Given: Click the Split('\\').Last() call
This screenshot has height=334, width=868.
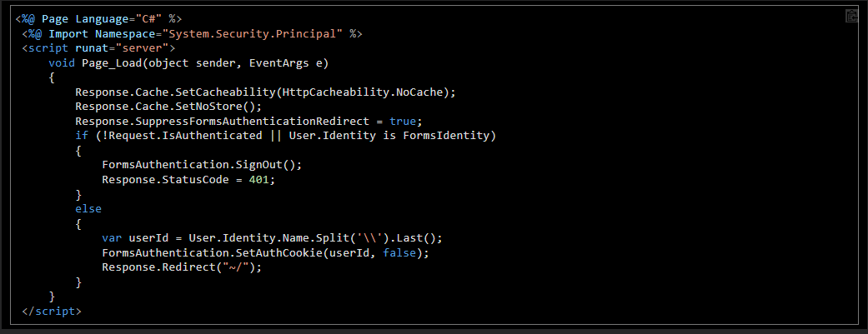Looking at the screenshot, I should [379, 237].
